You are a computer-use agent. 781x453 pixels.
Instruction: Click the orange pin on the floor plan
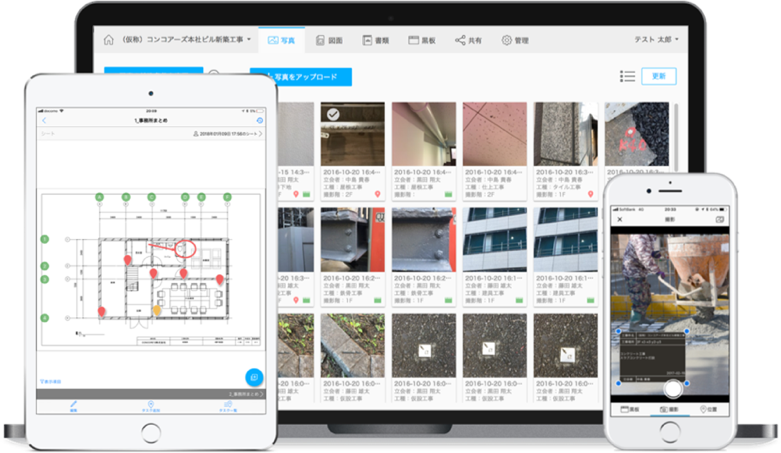[157, 311]
